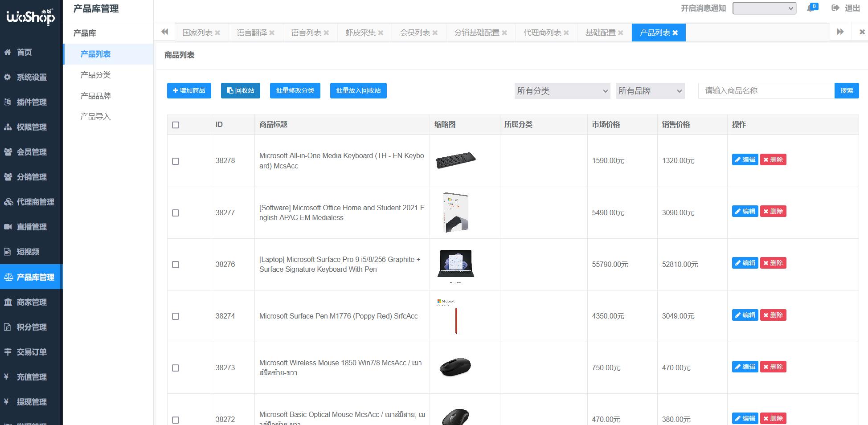Screen dimensions: 868x425
Task: Check the box for product 38273
Action: [x=176, y=368]
